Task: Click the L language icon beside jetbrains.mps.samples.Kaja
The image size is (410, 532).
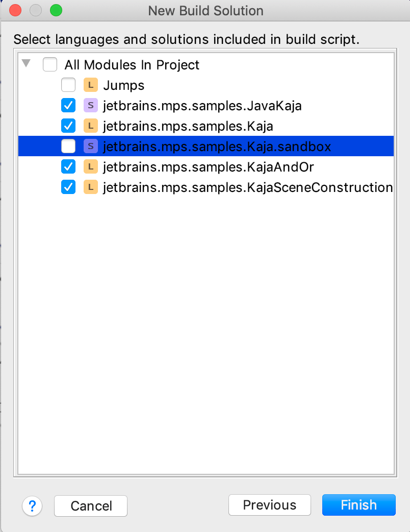Action: (x=91, y=126)
